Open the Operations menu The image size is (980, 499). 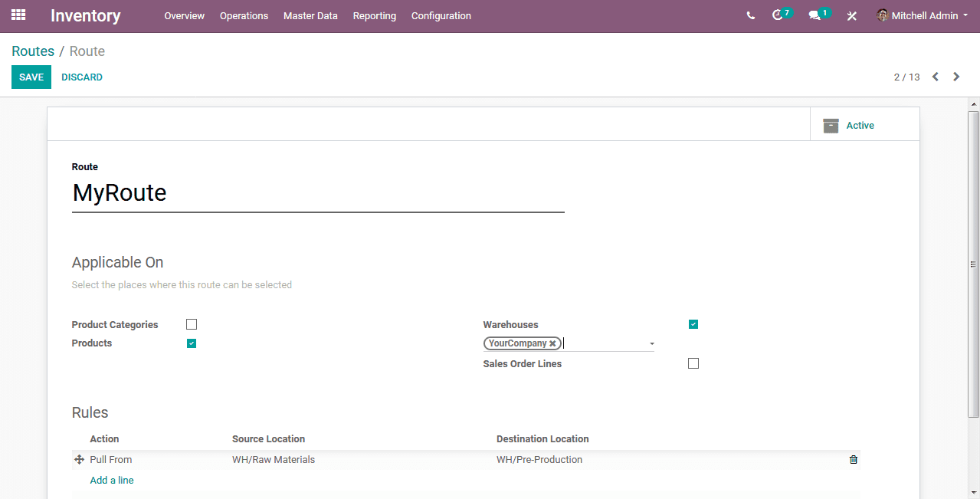pos(244,15)
